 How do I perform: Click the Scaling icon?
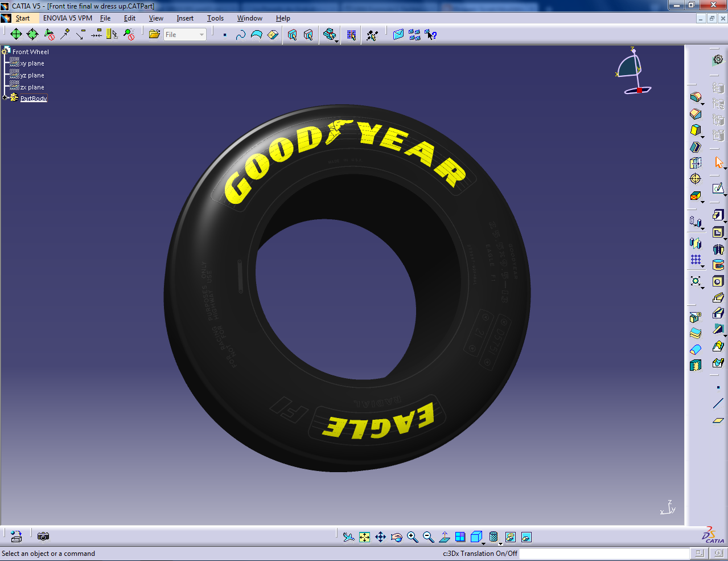(696, 281)
